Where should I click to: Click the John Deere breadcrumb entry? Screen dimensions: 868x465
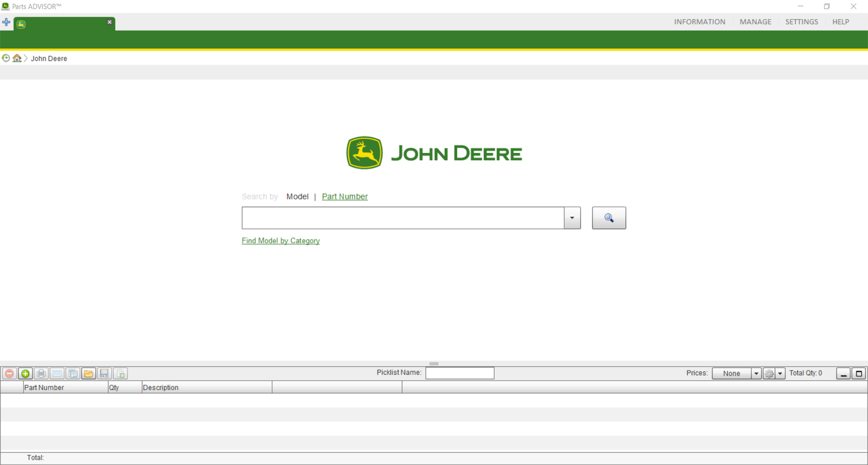(x=49, y=59)
